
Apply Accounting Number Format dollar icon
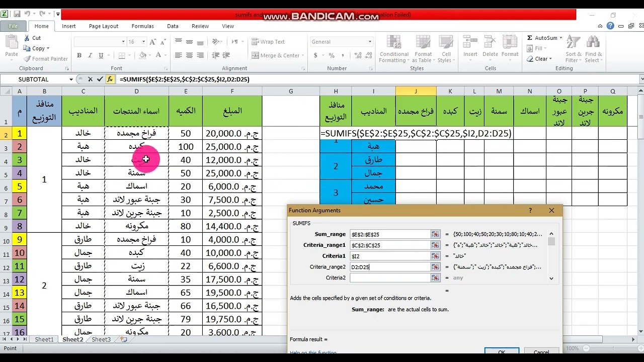tap(315, 55)
